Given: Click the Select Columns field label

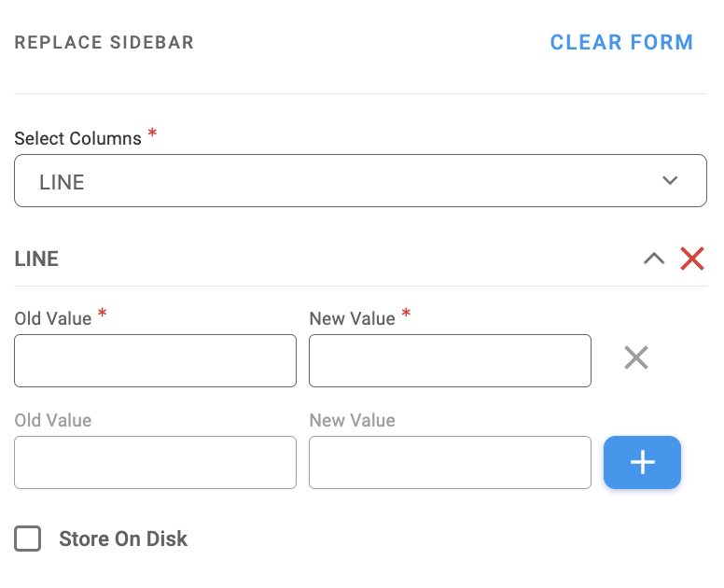Looking at the screenshot, I should [x=78, y=138].
